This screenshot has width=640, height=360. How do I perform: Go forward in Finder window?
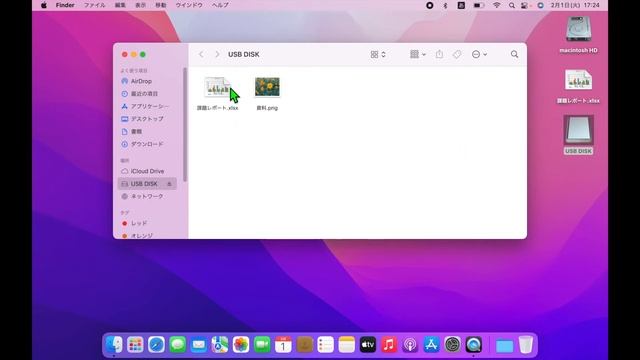(x=217, y=54)
